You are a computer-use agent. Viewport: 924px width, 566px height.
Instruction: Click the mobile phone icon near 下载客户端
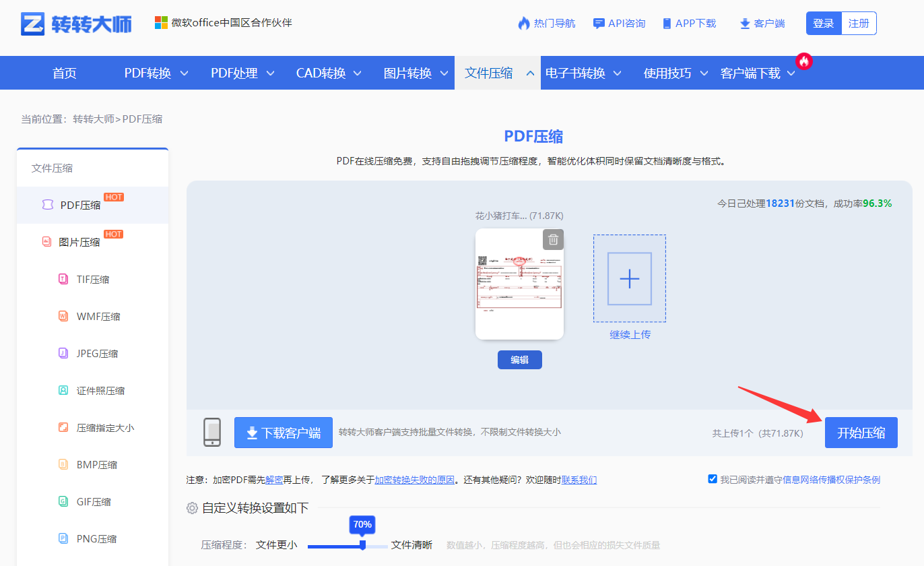click(x=212, y=432)
